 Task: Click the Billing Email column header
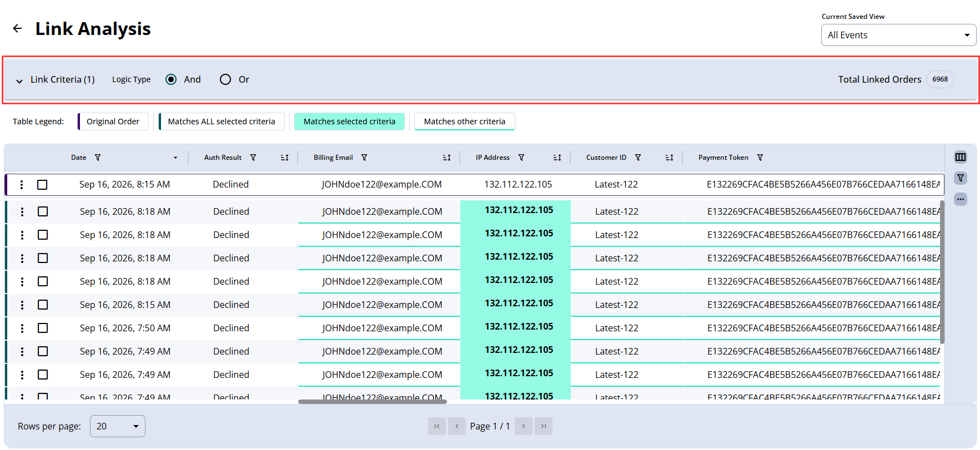[x=333, y=158]
